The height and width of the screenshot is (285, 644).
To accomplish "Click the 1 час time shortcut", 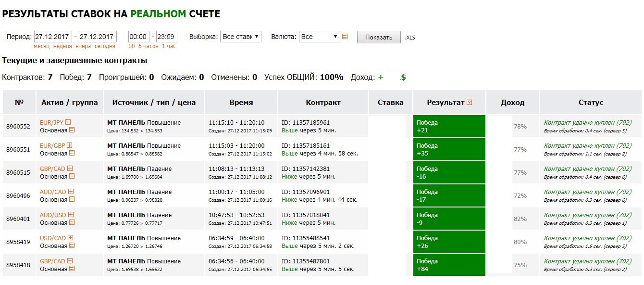I will point(169,46).
